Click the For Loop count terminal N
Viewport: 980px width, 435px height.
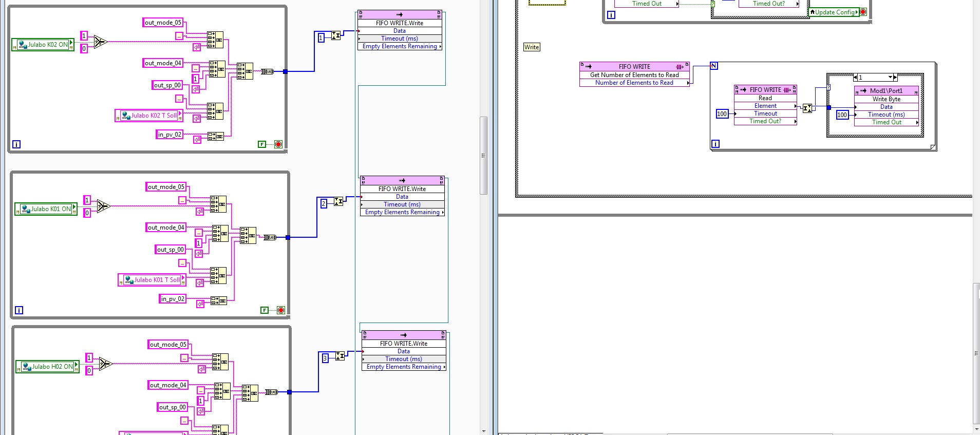(x=714, y=66)
